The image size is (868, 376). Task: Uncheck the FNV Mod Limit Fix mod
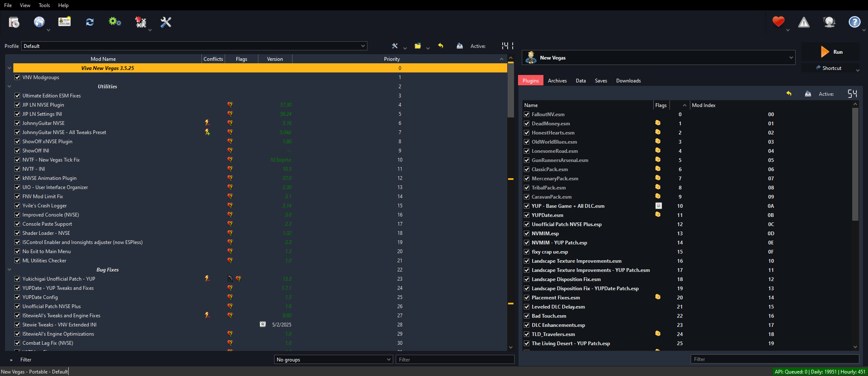[17, 197]
